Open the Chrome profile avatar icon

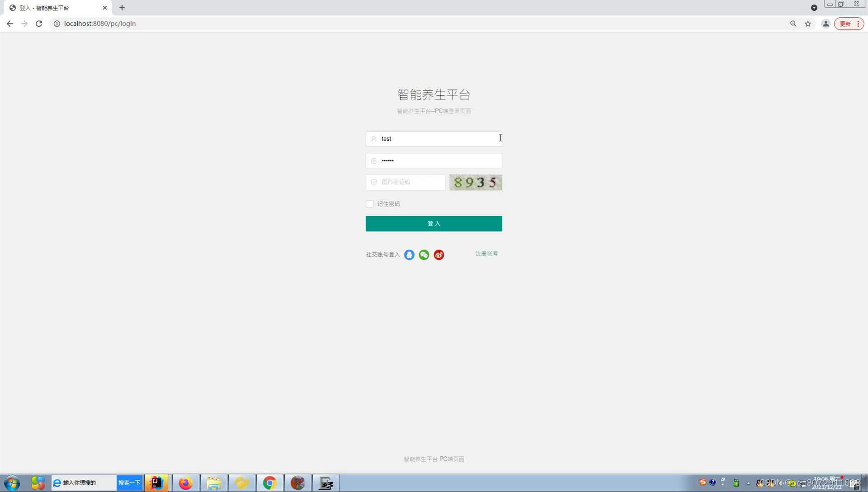coord(826,24)
